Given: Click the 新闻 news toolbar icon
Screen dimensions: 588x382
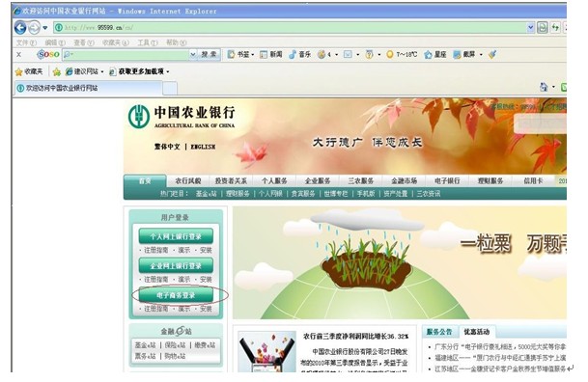Looking at the screenshot, I should click(x=270, y=55).
